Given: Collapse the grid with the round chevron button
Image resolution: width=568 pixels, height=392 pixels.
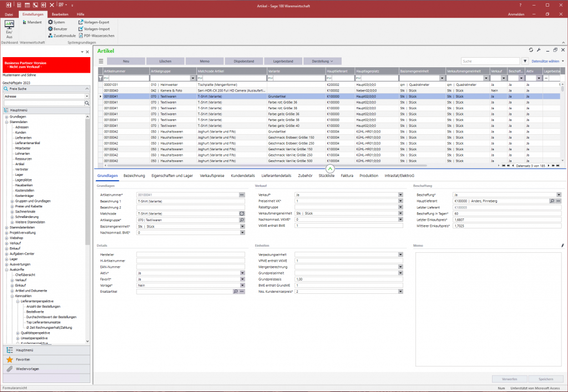Looking at the screenshot, I should (330, 168).
